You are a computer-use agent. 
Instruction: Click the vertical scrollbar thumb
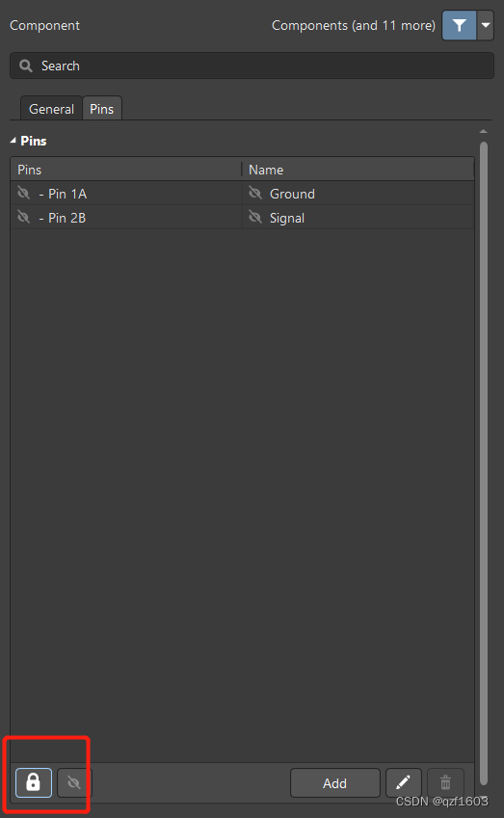pos(484,463)
